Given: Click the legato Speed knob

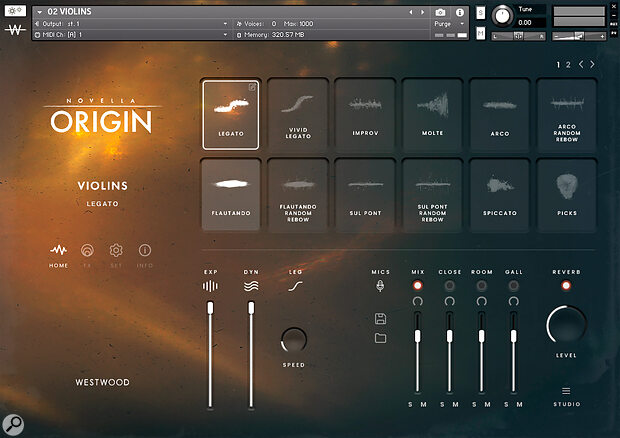Looking at the screenshot, I should click(x=294, y=340).
